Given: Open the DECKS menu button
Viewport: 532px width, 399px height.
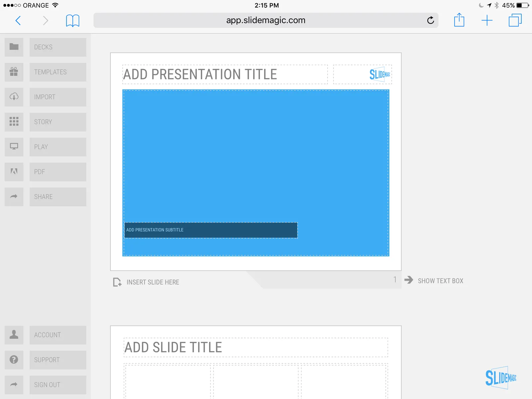Looking at the screenshot, I should pyautogui.click(x=58, y=47).
